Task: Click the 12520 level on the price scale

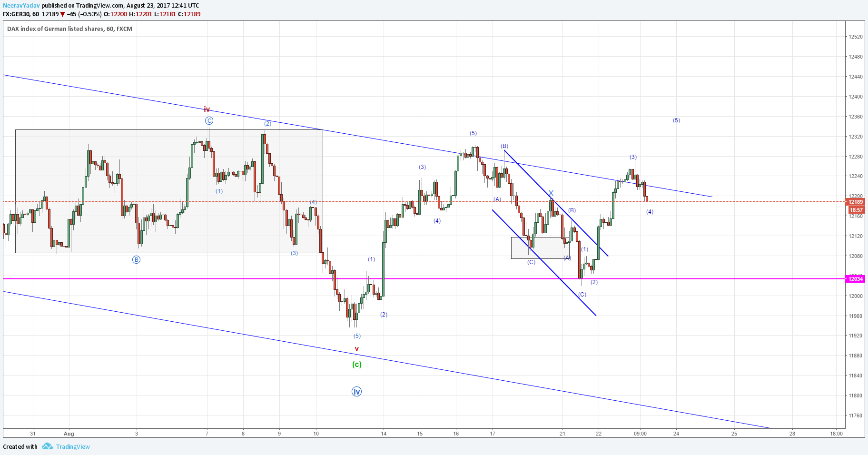Action: coord(855,37)
